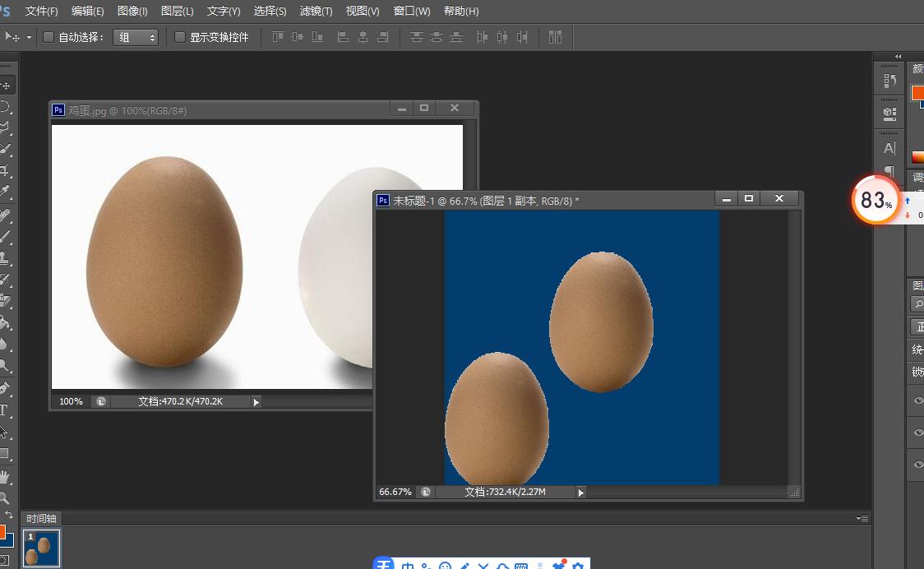The height and width of the screenshot is (569, 924).
Task: Open the 滤镜(T) menu
Action: (316, 12)
